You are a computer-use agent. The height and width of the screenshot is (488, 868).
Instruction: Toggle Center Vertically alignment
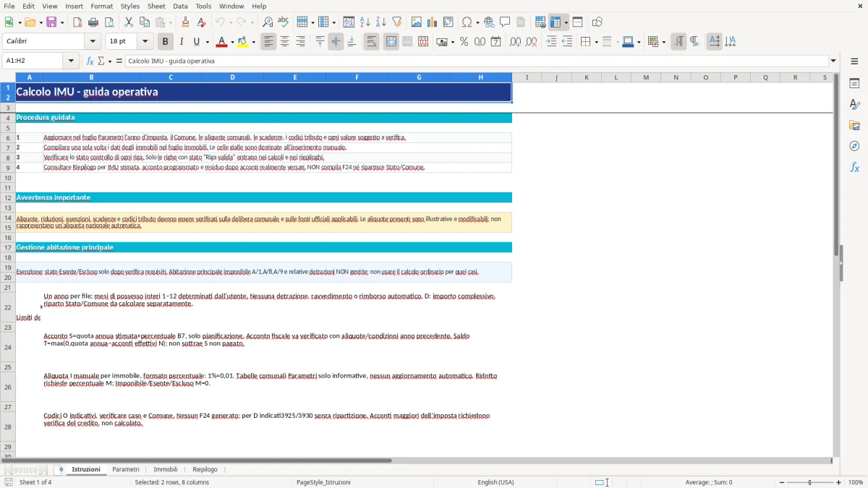pyautogui.click(x=336, y=42)
